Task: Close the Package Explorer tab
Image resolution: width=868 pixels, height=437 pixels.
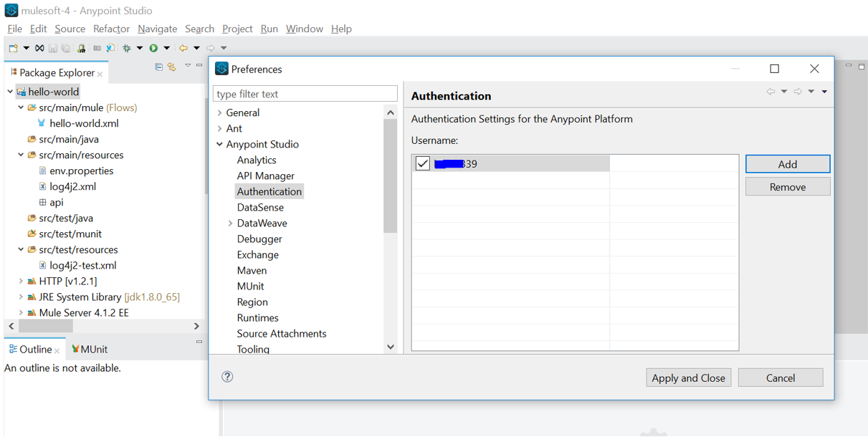Action: pos(100,74)
